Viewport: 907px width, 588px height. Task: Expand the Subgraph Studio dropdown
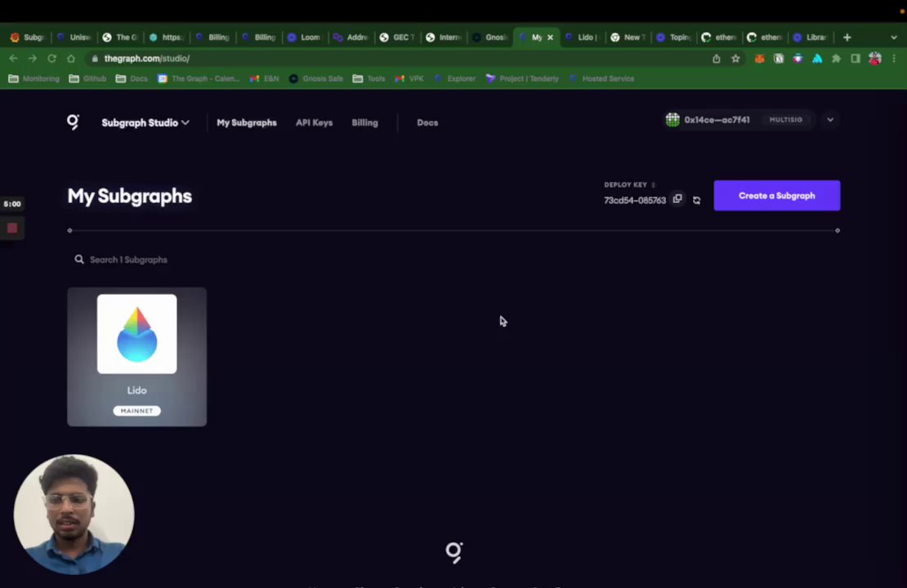pyautogui.click(x=145, y=122)
